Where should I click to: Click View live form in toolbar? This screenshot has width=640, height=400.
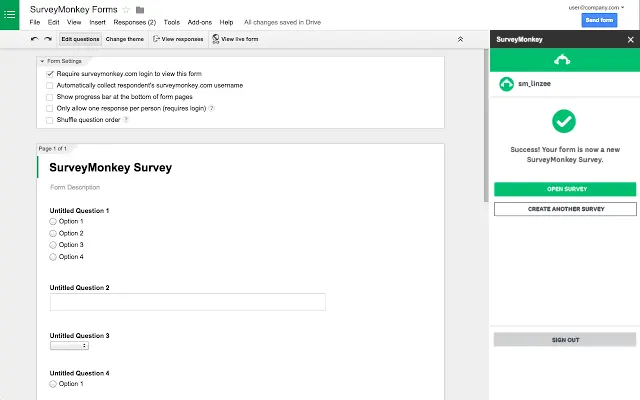coord(235,39)
